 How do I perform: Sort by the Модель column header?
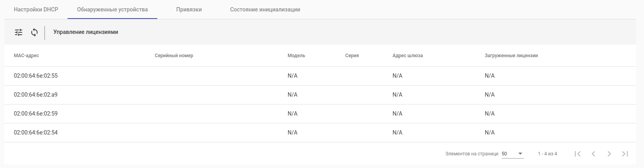(296, 56)
